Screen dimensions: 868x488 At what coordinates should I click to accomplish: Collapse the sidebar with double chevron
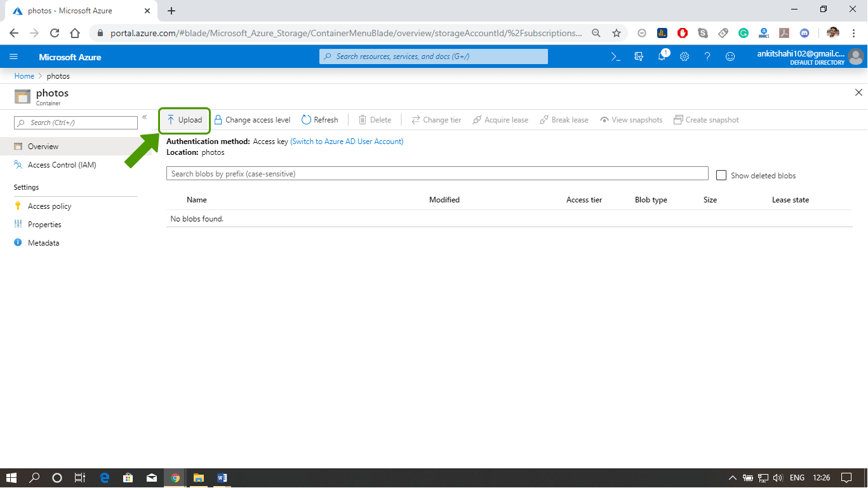coord(145,117)
